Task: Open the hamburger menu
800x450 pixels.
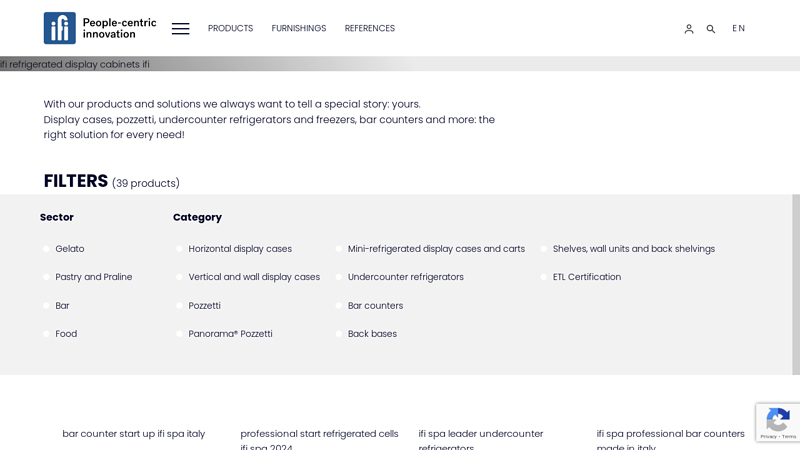Action: click(x=181, y=29)
